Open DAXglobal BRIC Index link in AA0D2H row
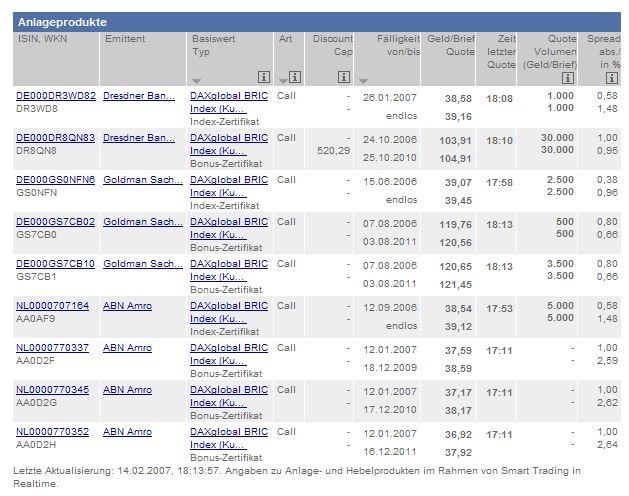The image size is (629, 496). 229,438
